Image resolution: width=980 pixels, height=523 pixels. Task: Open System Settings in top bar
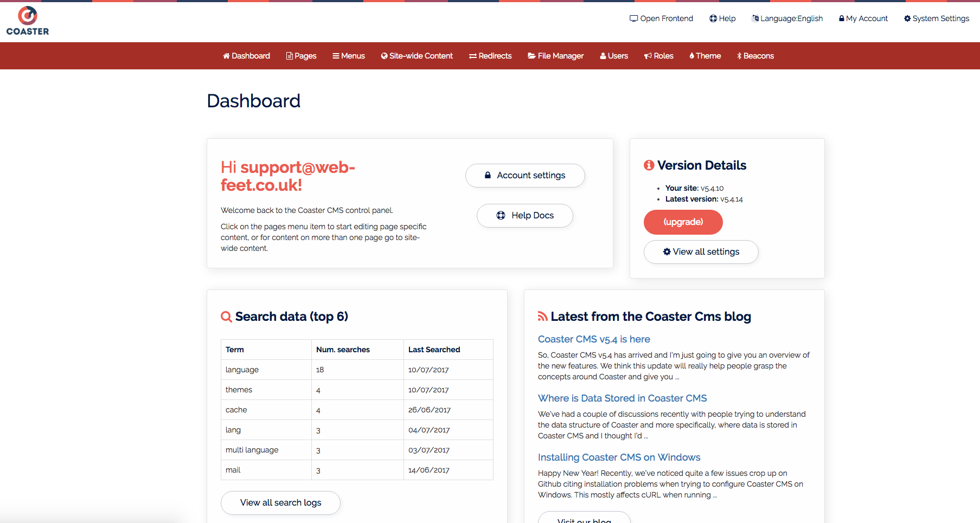click(937, 18)
